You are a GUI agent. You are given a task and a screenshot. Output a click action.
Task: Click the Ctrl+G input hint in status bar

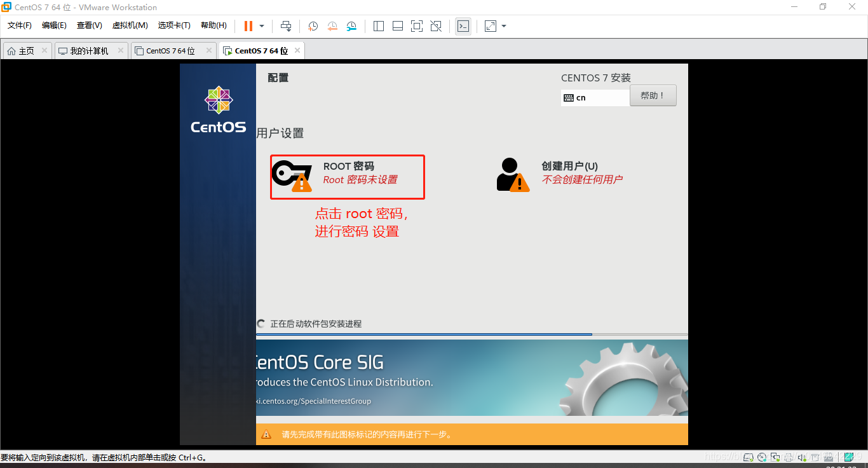click(104, 457)
